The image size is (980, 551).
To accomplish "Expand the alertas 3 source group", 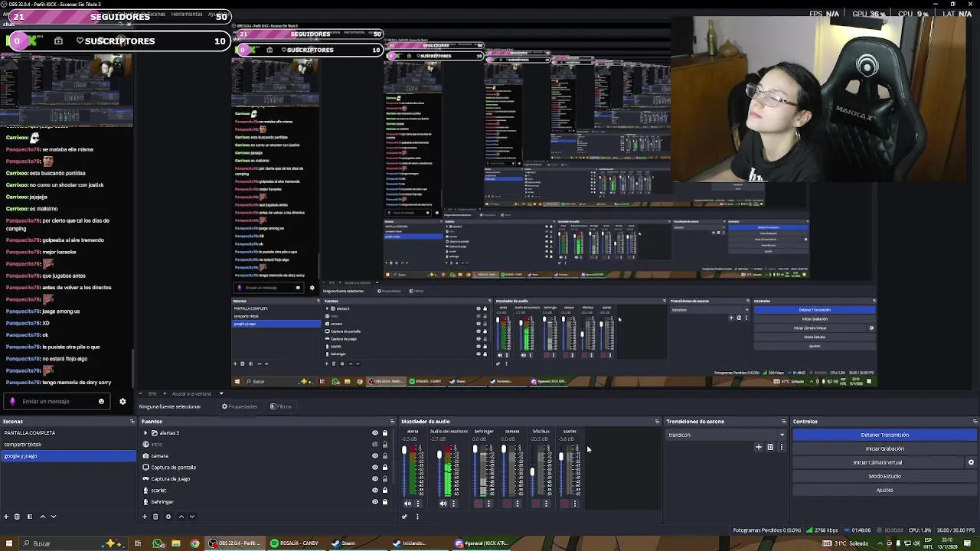I will pos(145,433).
